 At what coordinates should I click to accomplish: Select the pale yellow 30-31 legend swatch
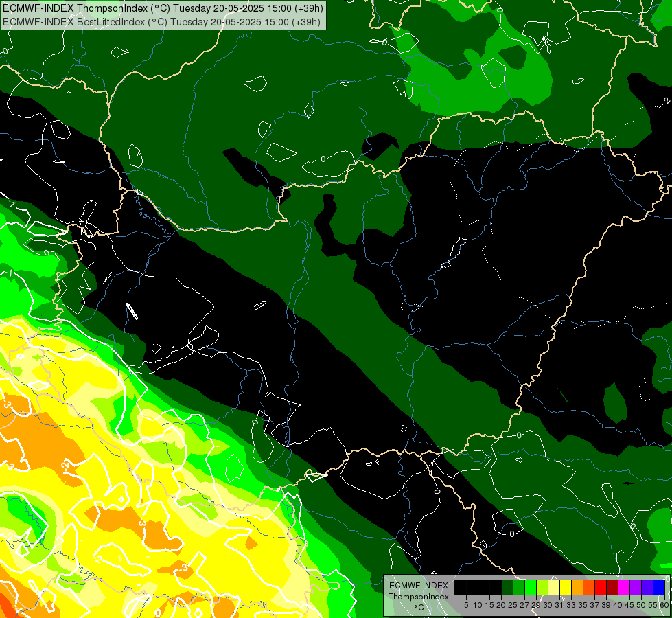554,587
